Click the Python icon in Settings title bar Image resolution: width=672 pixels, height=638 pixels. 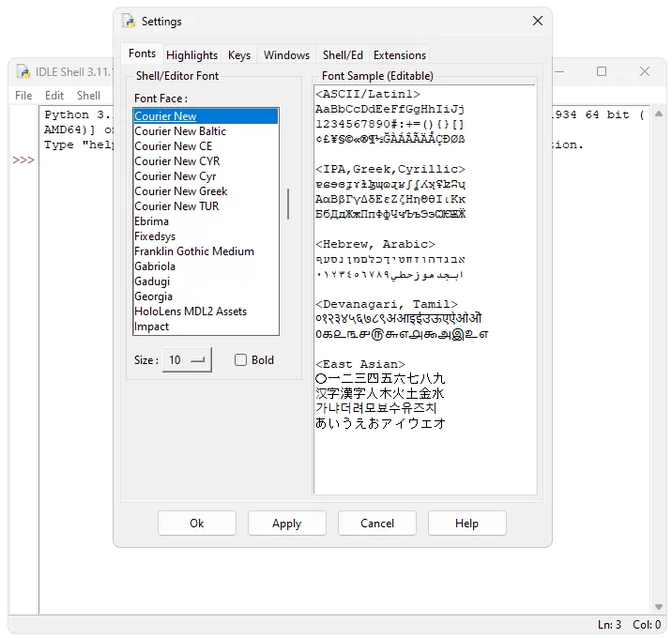coord(129,21)
